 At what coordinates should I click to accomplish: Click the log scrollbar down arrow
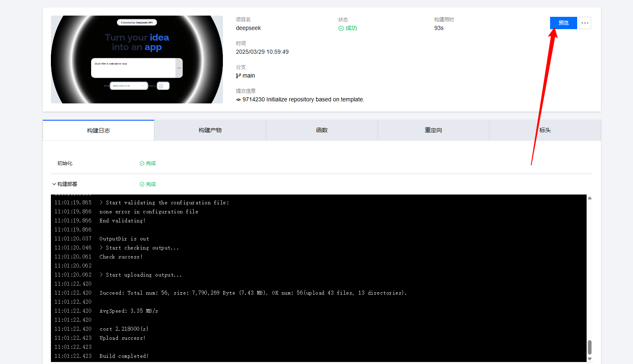[x=589, y=359]
